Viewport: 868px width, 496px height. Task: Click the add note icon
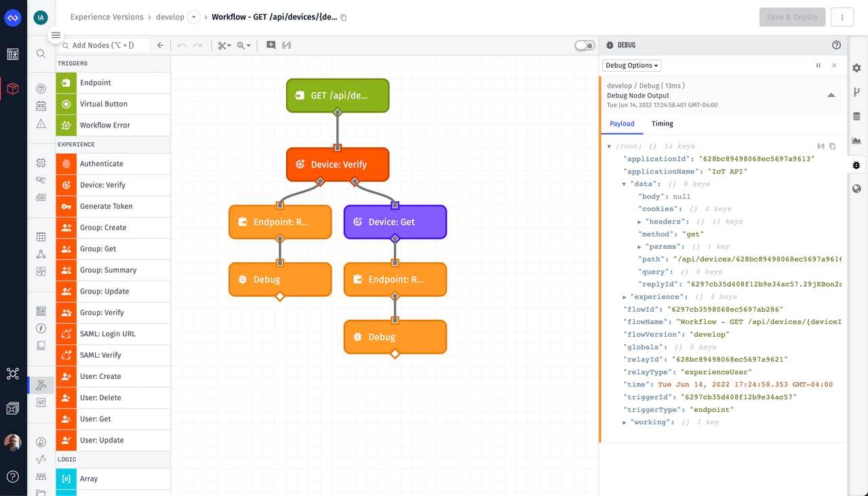coord(271,45)
